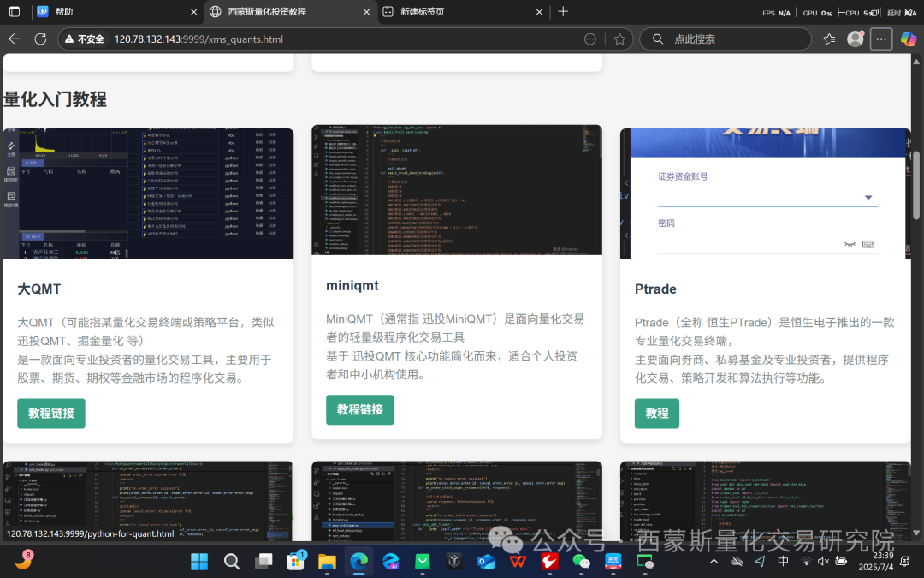Click the Ptrade login screenshot thumbnail
The image size is (924, 578).
[x=766, y=194]
